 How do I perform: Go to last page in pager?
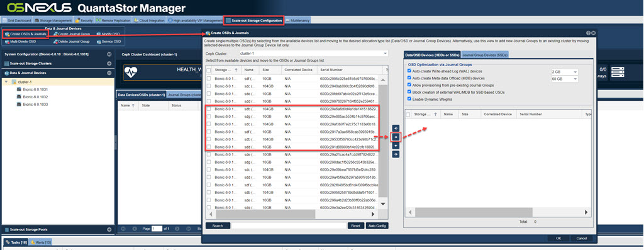pos(188,228)
